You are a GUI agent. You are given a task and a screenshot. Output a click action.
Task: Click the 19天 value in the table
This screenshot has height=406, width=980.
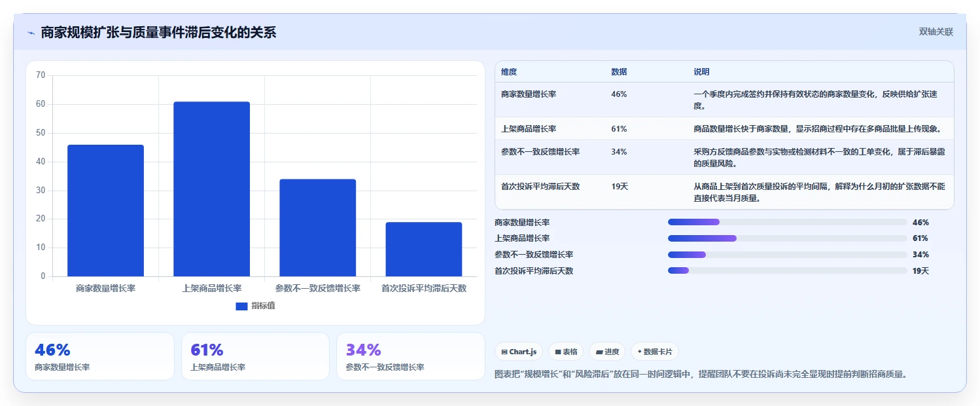tap(620, 187)
